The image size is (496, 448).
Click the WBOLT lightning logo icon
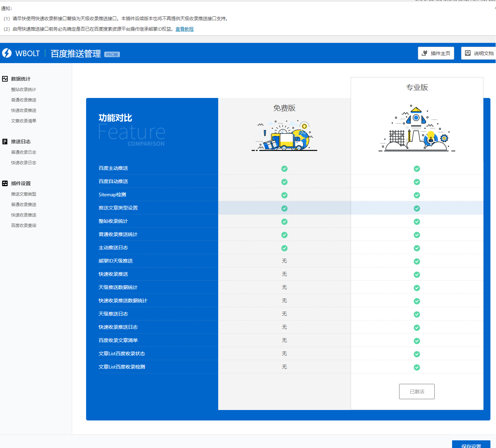[7, 53]
